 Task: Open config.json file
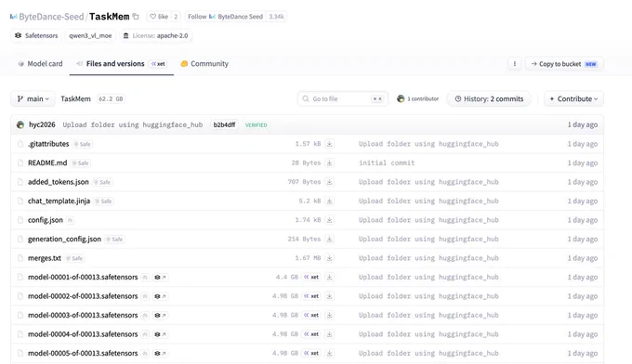46,220
